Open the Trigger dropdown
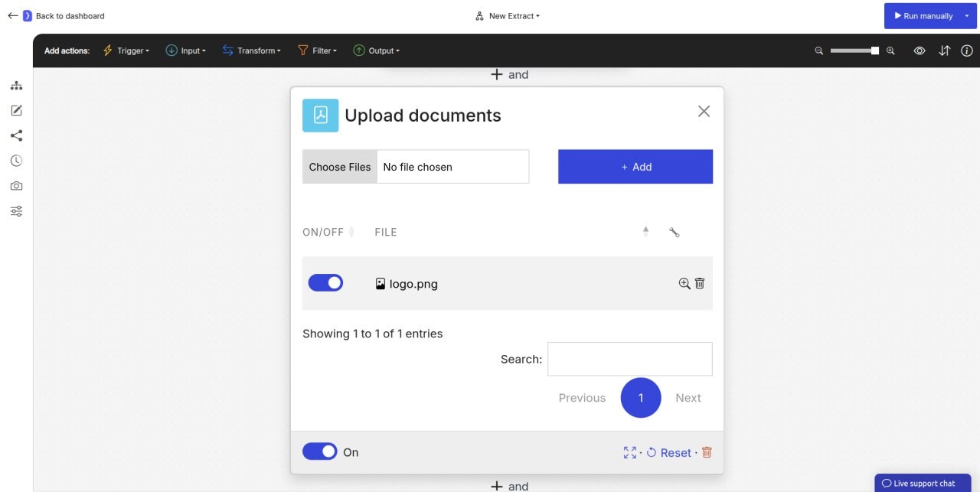The image size is (980, 492). pos(126,51)
